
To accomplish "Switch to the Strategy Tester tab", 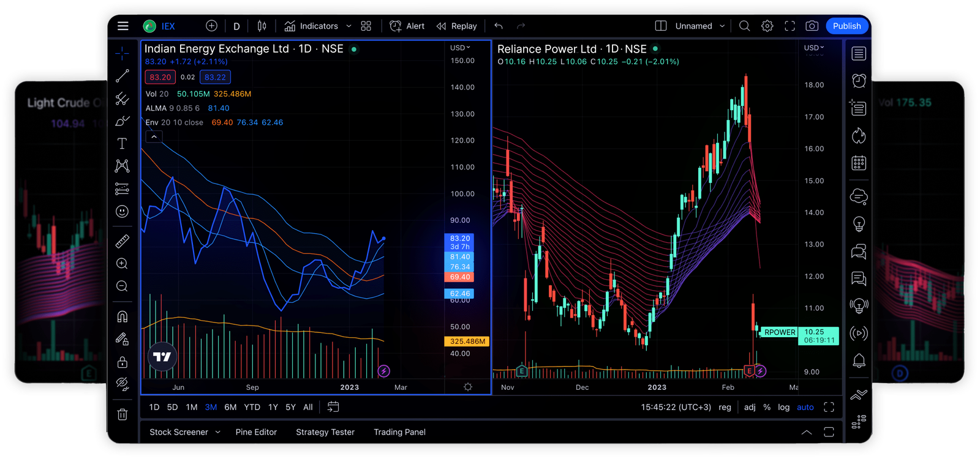I will [325, 432].
